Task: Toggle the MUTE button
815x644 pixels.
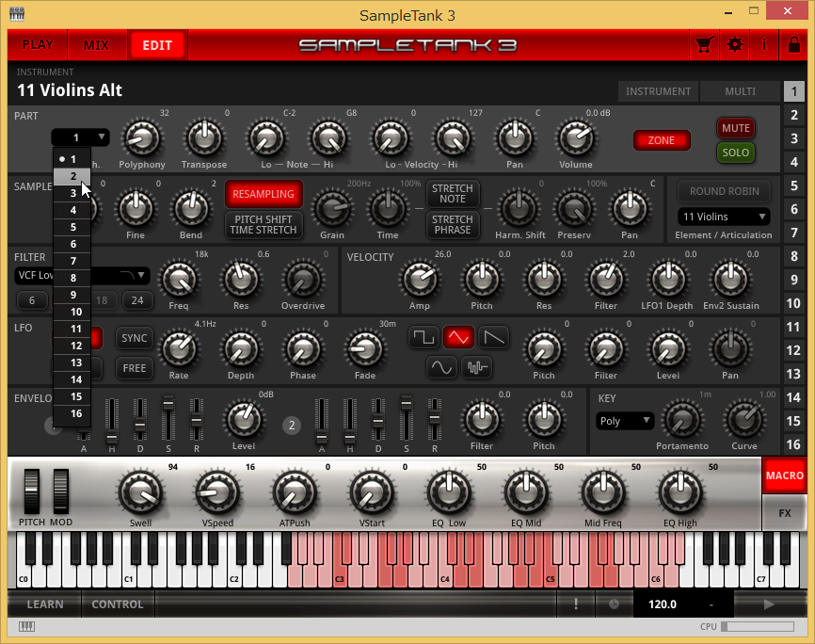Action: [x=735, y=128]
